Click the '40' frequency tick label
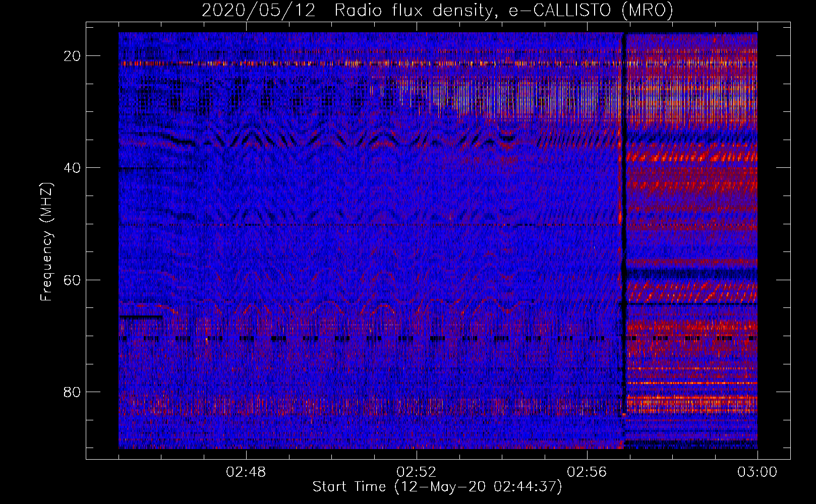 [x=73, y=168]
